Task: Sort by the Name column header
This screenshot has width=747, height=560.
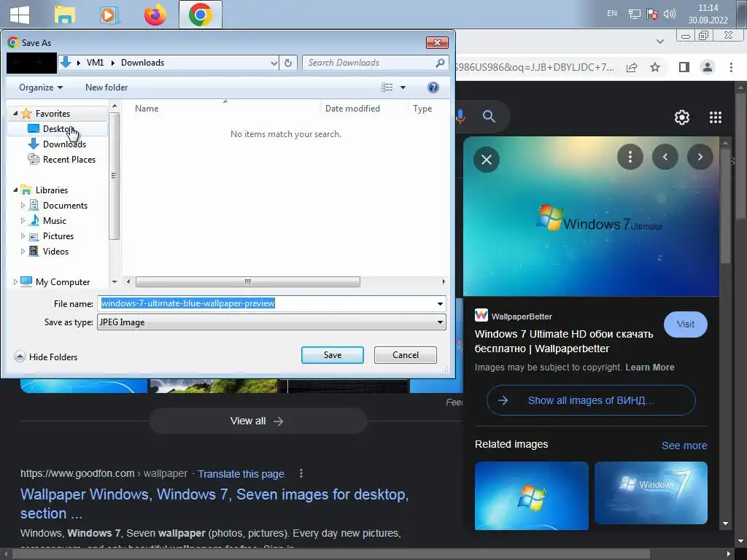Action: (x=146, y=109)
